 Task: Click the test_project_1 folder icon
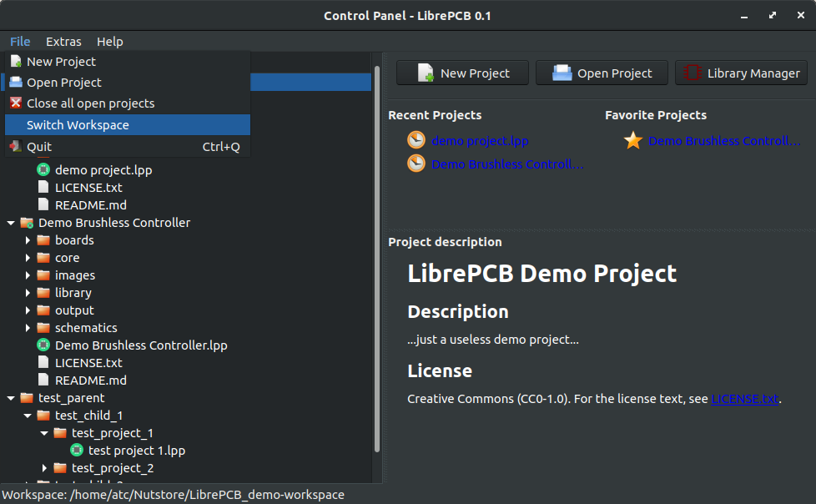point(60,433)
